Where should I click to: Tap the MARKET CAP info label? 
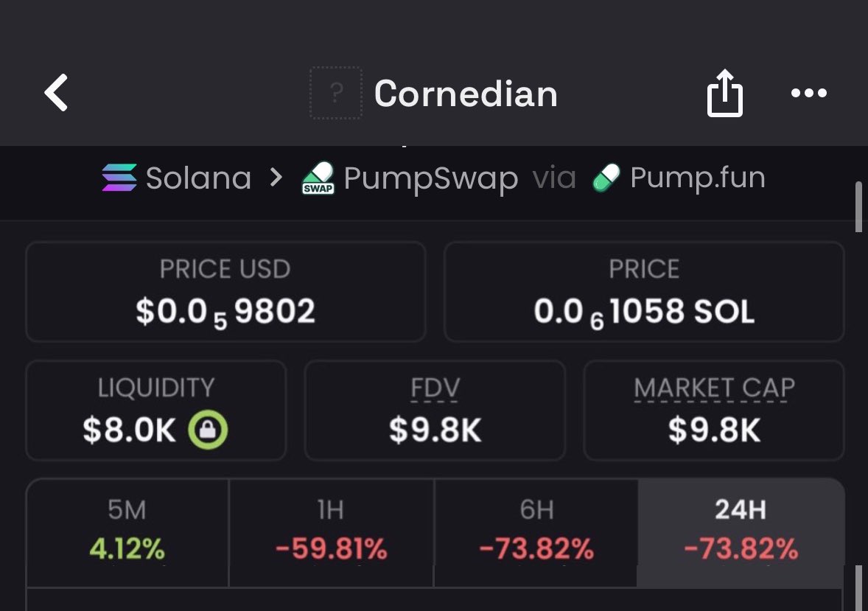point(714,388)
